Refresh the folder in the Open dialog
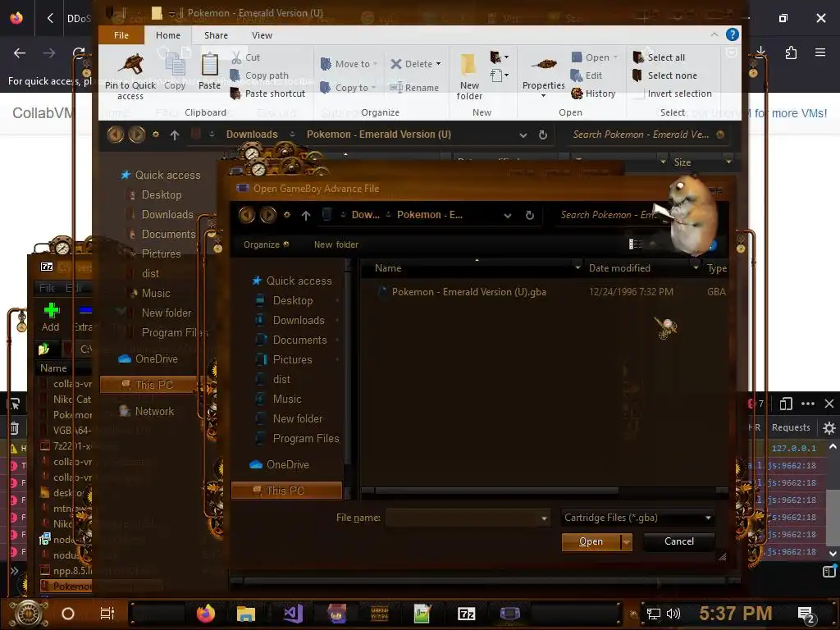The width and height of the screenshot is (840, 630). (x=529, y=216)
